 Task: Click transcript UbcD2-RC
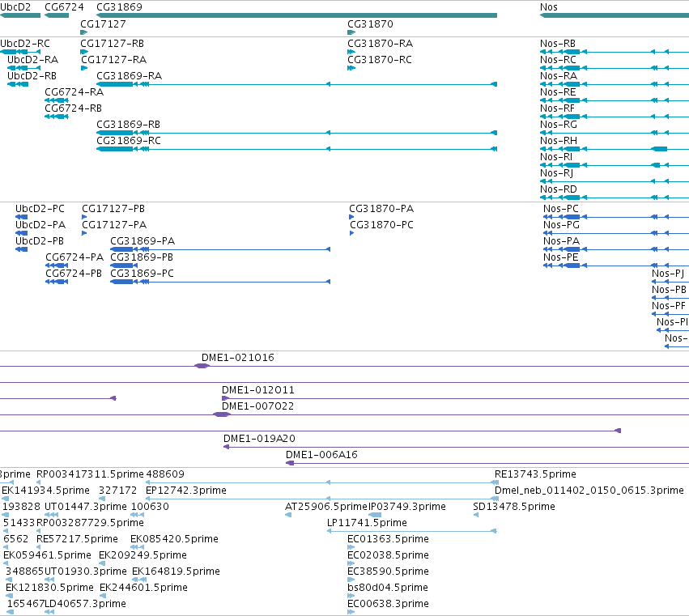tap(25, 44)
